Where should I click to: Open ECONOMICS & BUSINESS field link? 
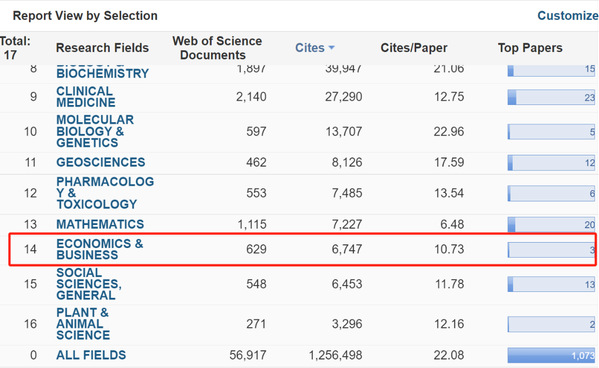click(100, 249)
